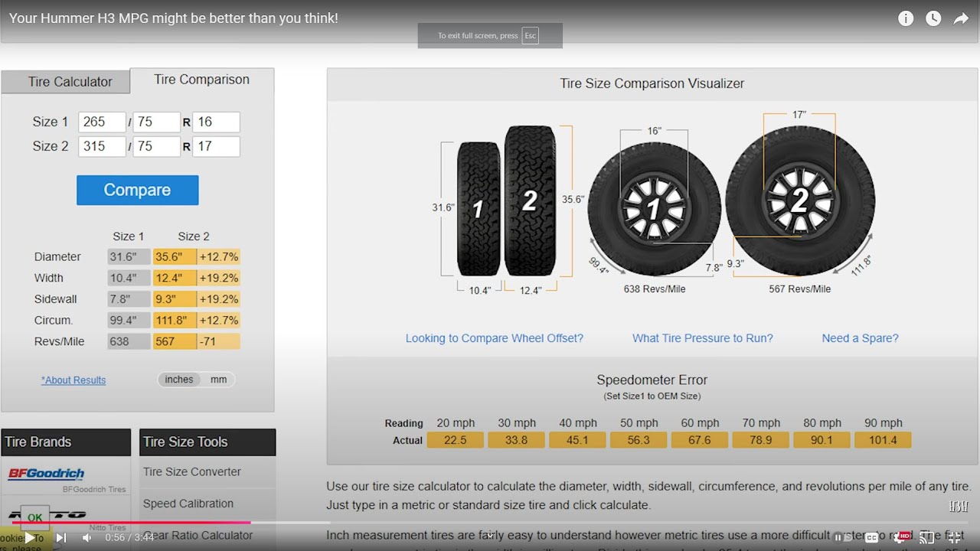The height and width of the screenshot is (551, 980).
Task: Open the About Results link
Action: click(73, 380)
